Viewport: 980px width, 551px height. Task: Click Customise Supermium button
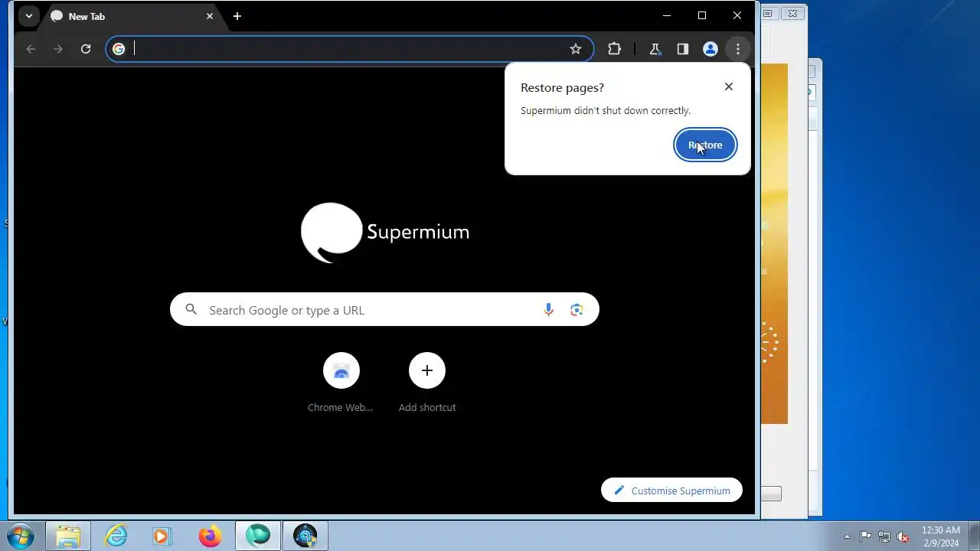click(x=671, y=491)
